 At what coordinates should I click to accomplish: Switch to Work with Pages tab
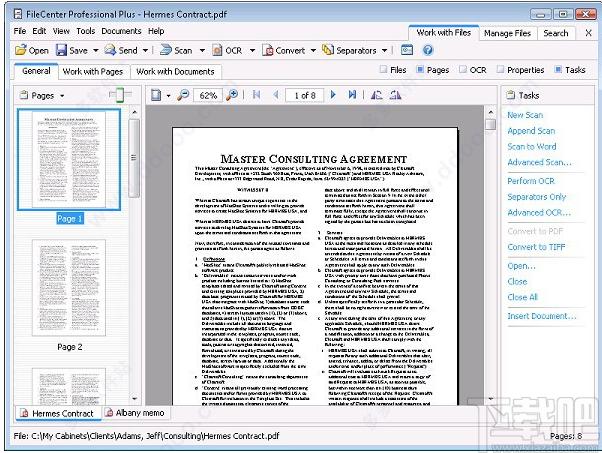pyautogui.click(x=93, y=71)
